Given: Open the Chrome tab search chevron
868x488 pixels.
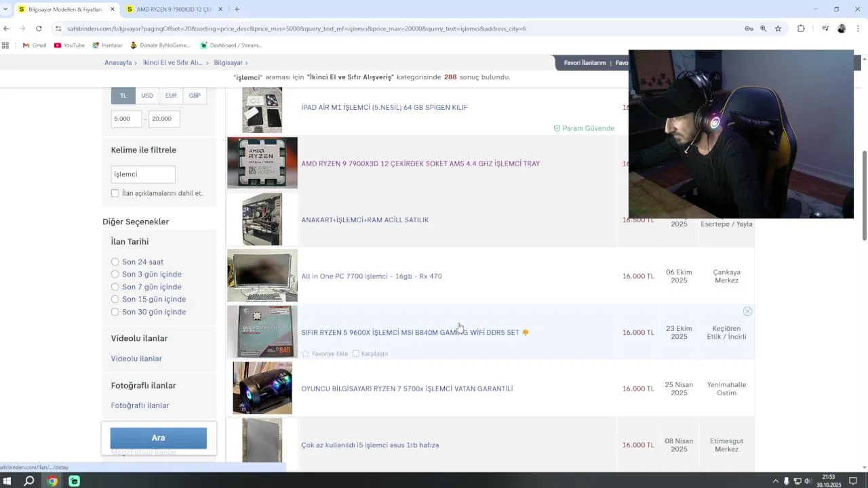Looking at the screenshot, I should click(5, 9).
